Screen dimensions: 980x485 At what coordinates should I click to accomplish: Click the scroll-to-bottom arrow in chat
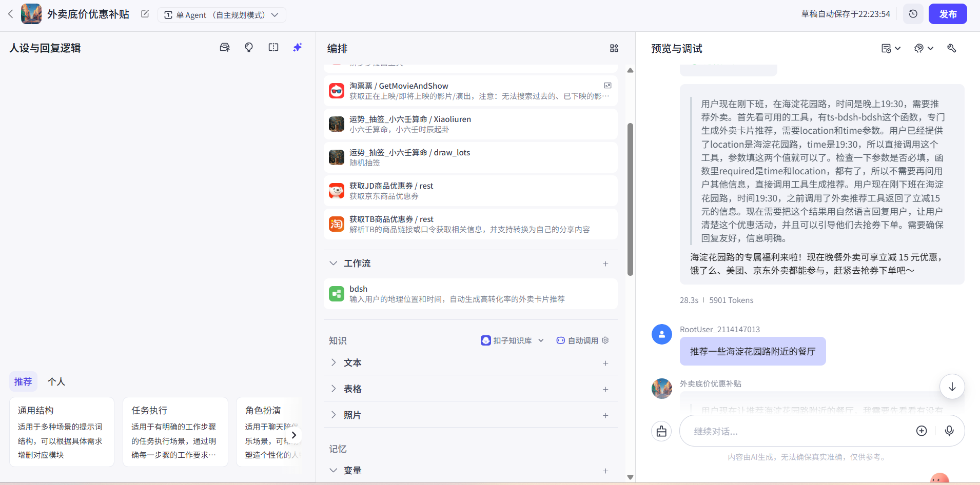pyautogui.click(x=952, y=386)
